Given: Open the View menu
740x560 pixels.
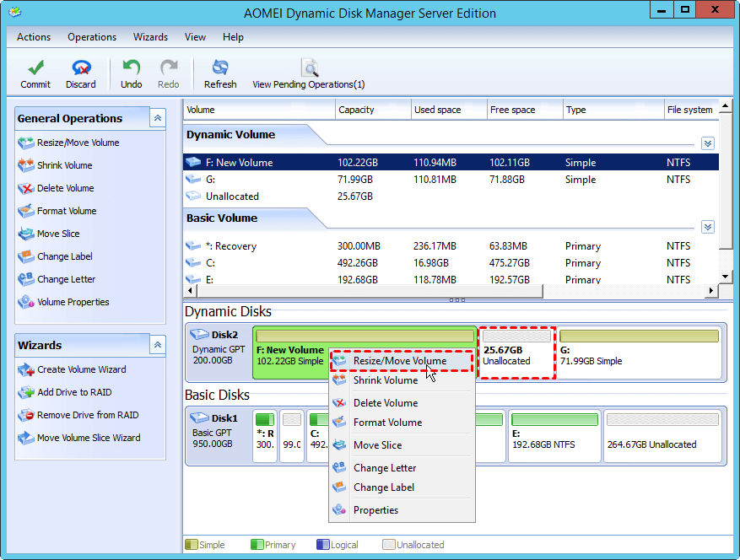Looking at the screenshot, I should (x=195, y=37).
